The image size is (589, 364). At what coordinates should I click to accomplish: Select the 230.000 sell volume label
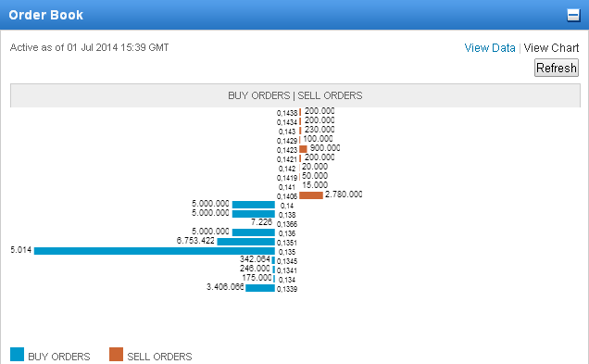pos(320,130)
